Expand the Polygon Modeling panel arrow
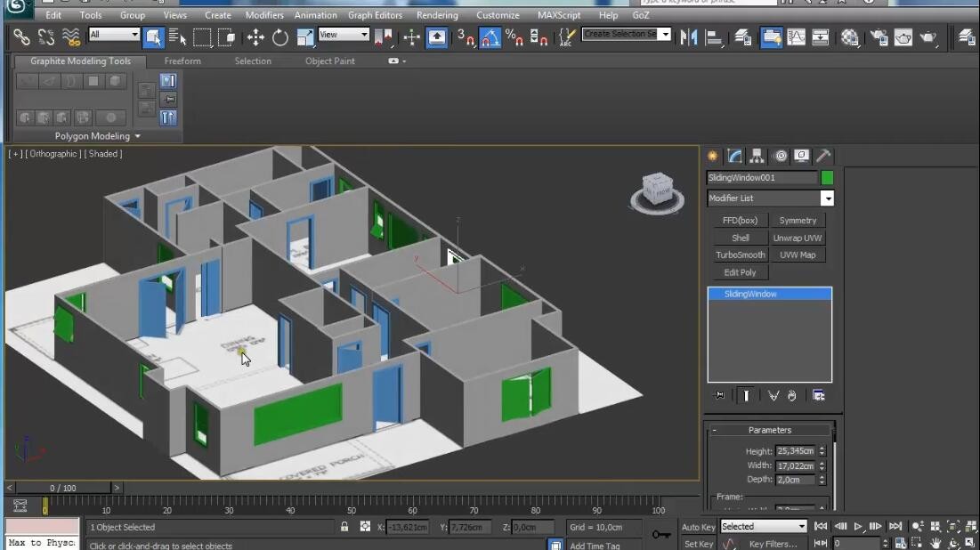Viewport: 980px width, 550px height. coord(137,136)
